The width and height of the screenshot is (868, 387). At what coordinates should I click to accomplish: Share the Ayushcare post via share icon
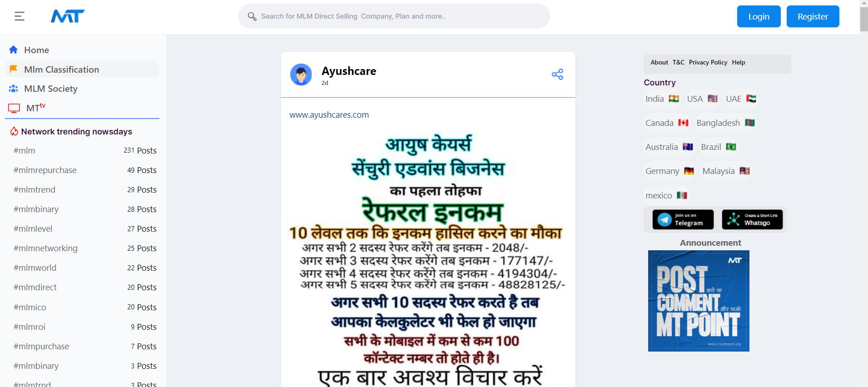click(557, 74)
